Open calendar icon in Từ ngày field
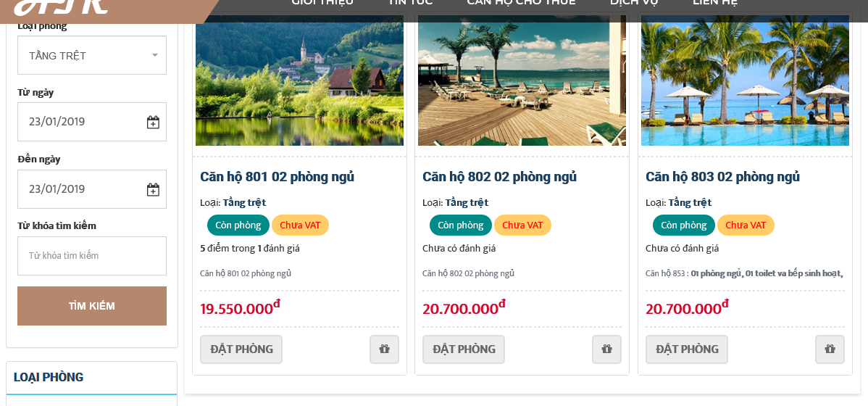This screenshot has height=406, width=868. [153, 123]
